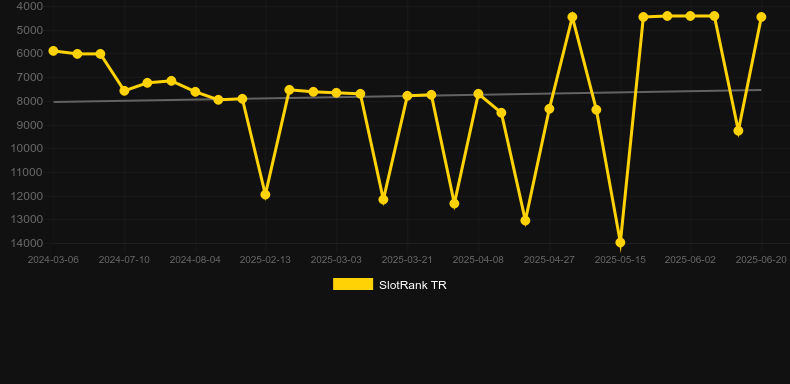Toggle the SlotRank TR legend label
The width and height of the screenshot is (790, 384).
tap(413, 285)
